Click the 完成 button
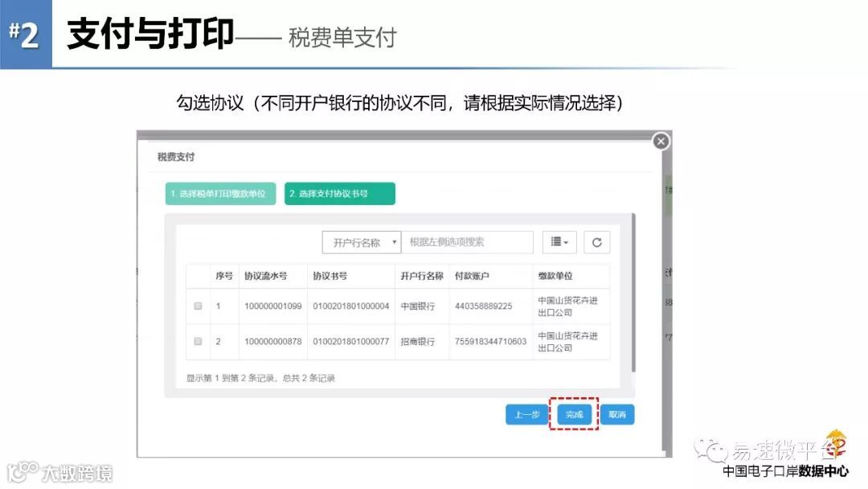Screen dimensions: 868x489 [x=574, y=414]
